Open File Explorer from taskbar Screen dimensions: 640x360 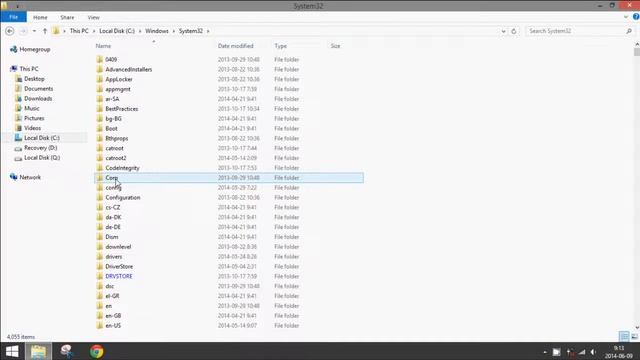[x=38, y=351]
